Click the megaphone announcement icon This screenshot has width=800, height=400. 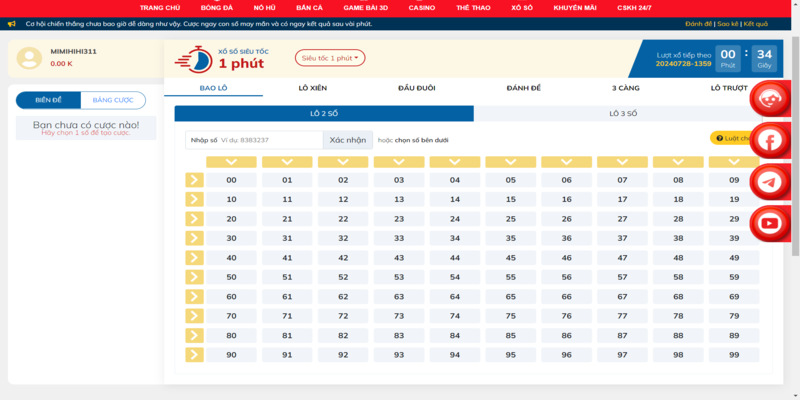pos(12,23)
